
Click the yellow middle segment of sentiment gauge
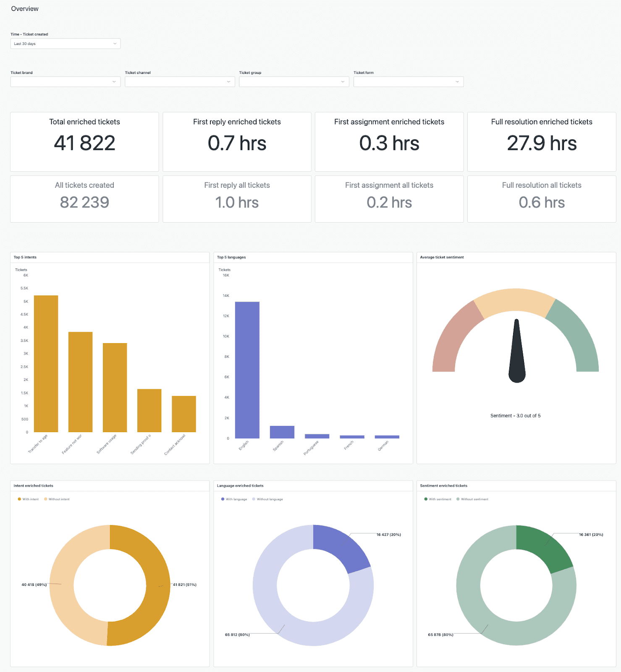pos(515,301)
